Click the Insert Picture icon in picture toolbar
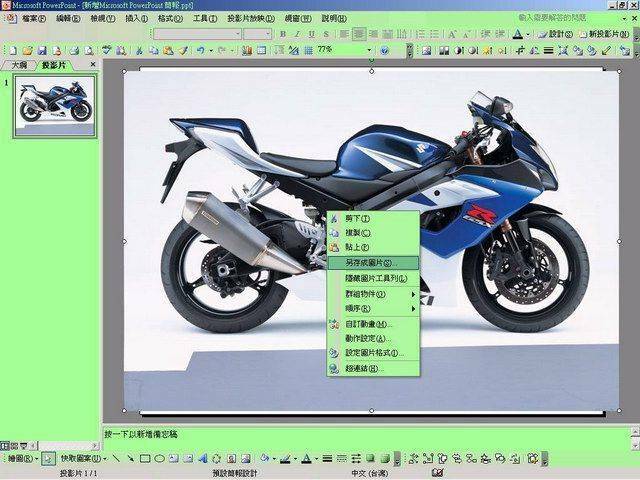 point(426,51)
